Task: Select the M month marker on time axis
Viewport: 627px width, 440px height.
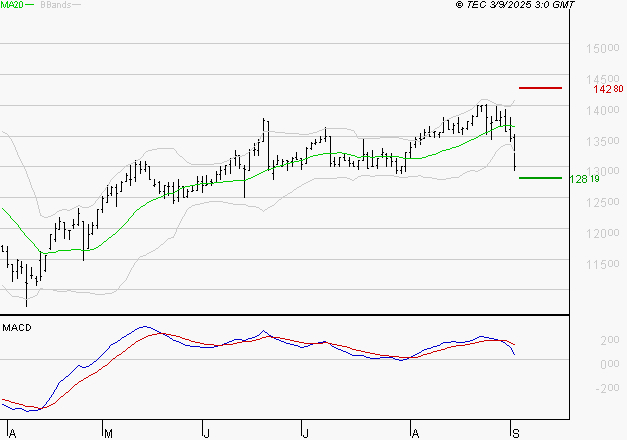Action: point(106,432)
